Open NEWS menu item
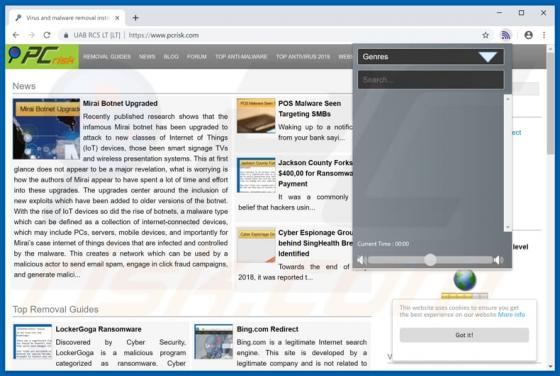This screenshot has height=376, width=560. coord(147,56)
